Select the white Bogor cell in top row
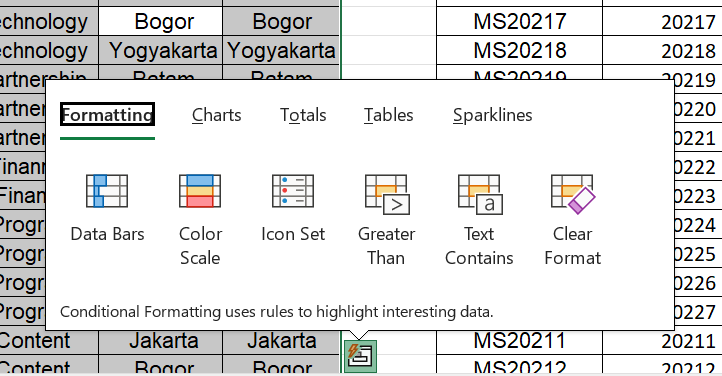722x376 pixels. pyautogui.click(x=161, y=22)
